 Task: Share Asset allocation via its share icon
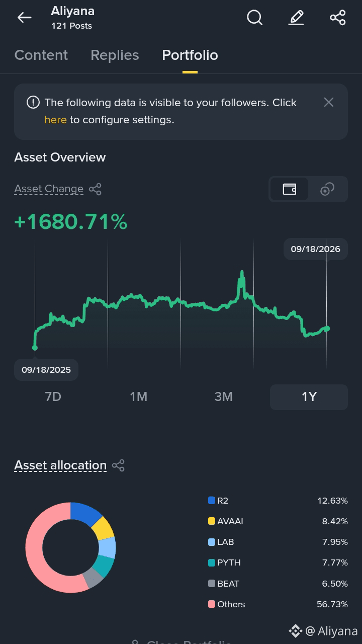118,465
